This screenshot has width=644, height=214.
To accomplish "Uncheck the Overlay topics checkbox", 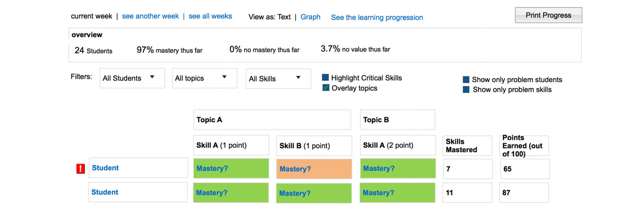I will click(x=325, y=88).
